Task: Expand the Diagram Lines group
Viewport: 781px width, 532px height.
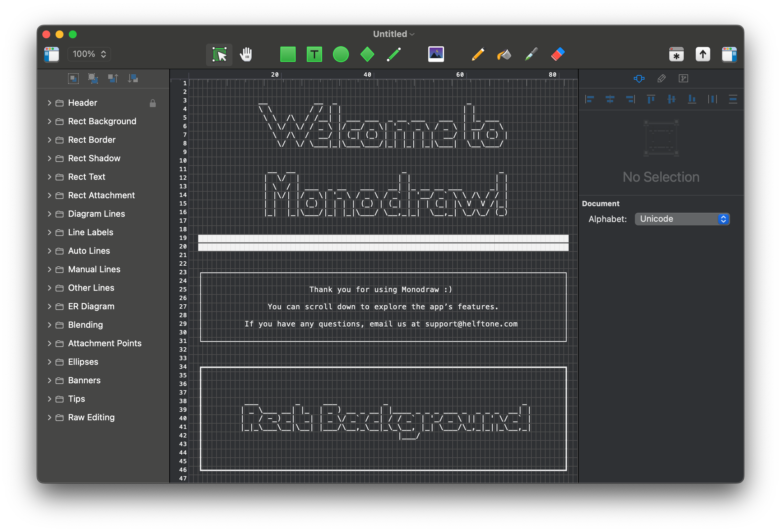Action: 49,214
